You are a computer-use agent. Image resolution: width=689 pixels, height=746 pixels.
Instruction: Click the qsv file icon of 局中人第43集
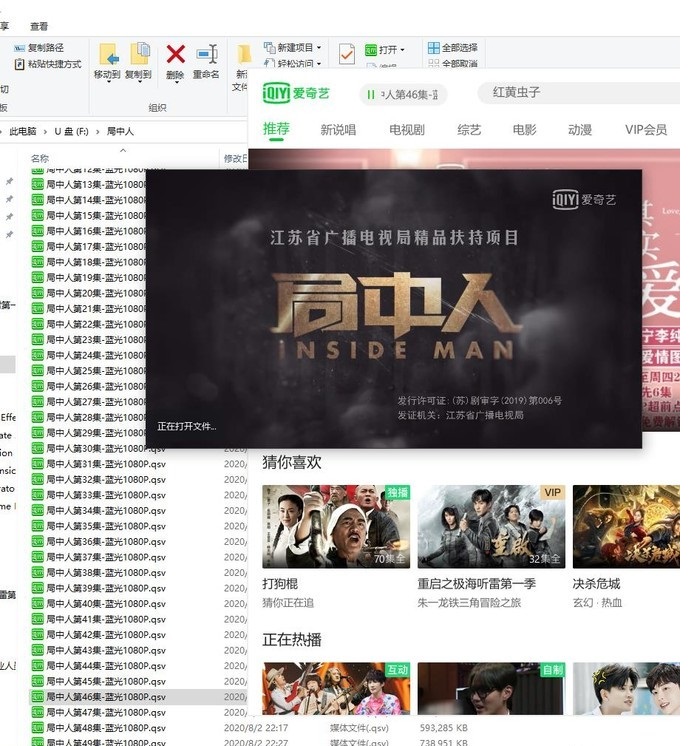pos(38,650)
